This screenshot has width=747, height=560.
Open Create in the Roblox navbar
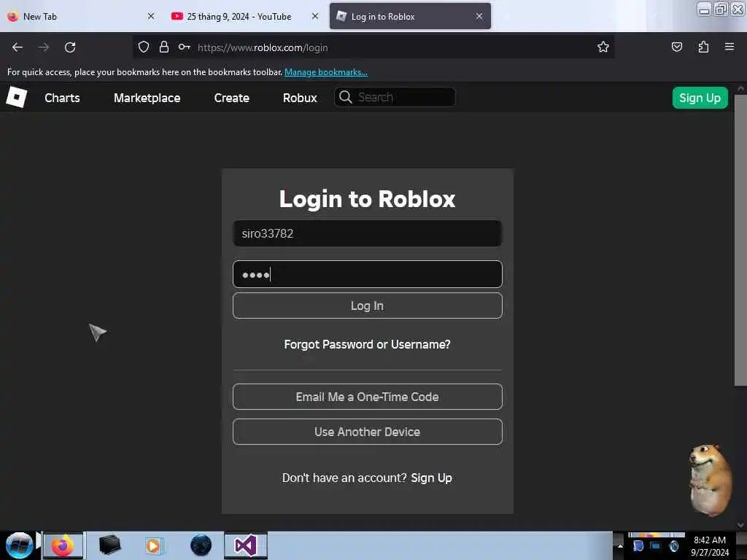click(231, 98)
